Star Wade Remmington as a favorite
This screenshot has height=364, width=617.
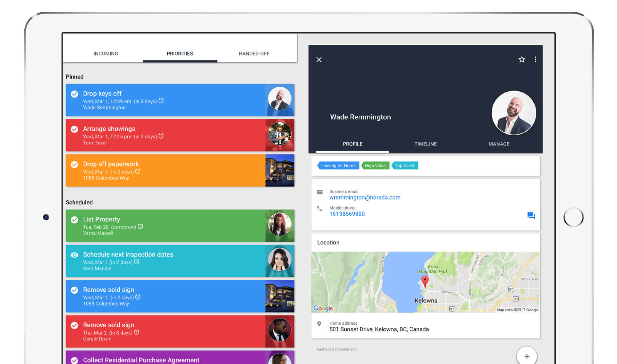click(x=522, y=59)
